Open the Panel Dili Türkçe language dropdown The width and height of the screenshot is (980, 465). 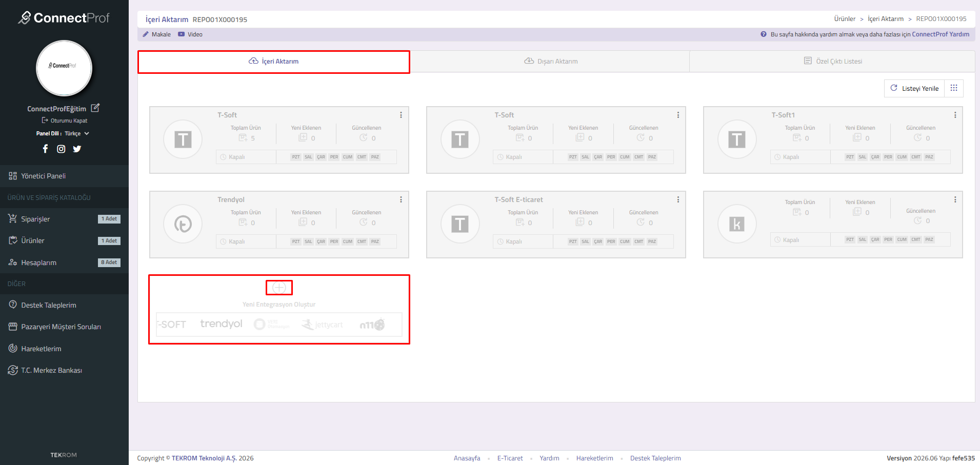pyautogui.click(x=77, y=133)
